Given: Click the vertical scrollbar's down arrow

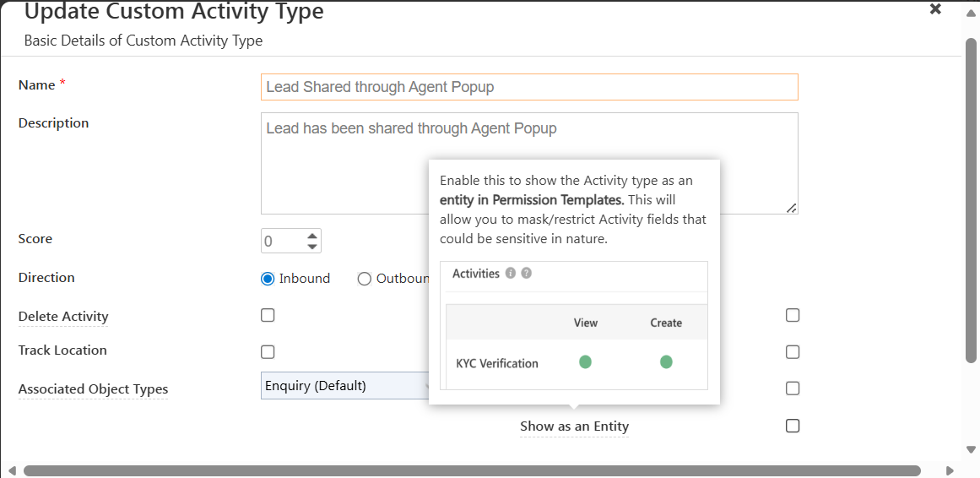Looking at the screenshot, I should pyautogui.click(x=971, y=449).
